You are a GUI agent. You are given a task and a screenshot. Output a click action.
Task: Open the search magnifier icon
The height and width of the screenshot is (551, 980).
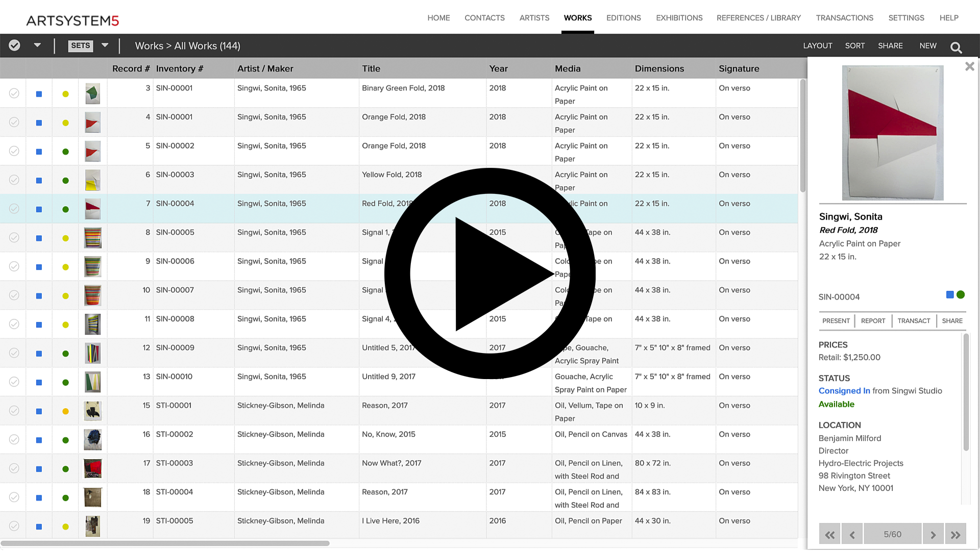click(957, 46)
